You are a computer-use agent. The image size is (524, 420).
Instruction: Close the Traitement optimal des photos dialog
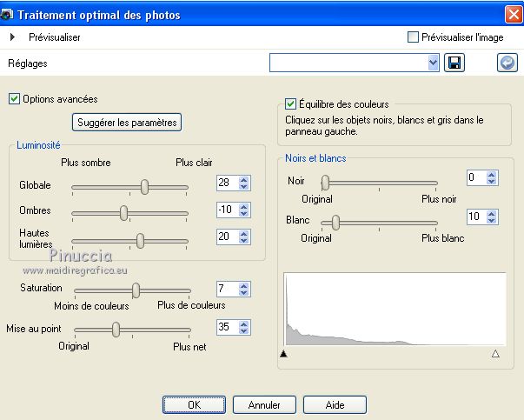coord(513,14)
